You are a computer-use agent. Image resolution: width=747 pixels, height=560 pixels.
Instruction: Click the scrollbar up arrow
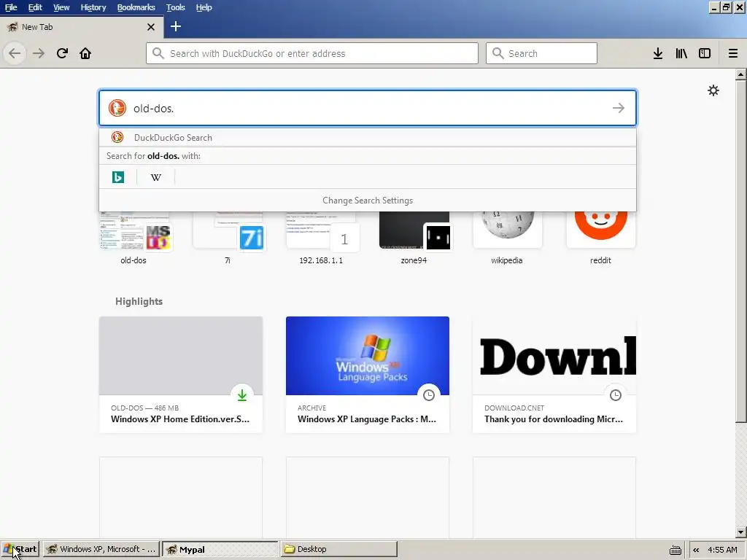pos(741,74)
